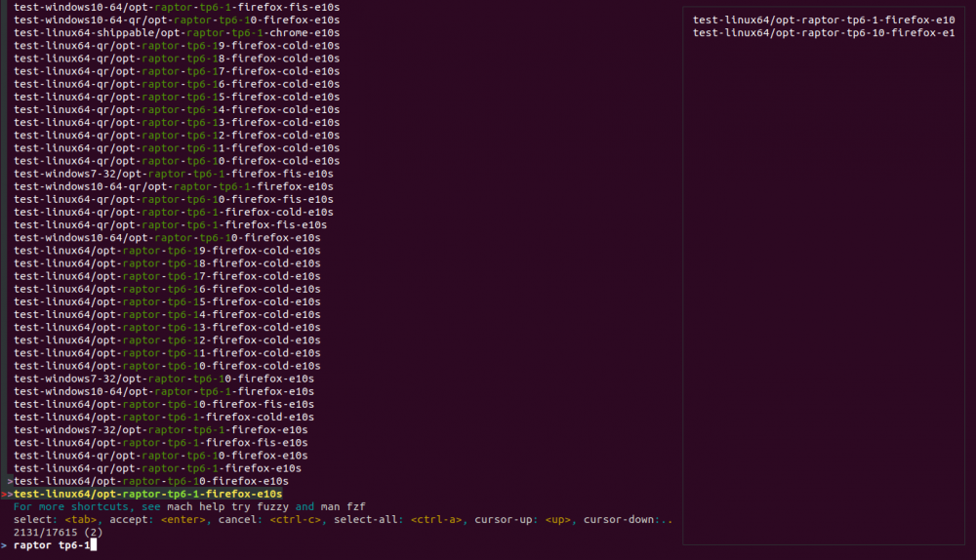
Task: Pick test-windows10-64-qr/opt-raptor-tp6-10-firefox-e10s from the list
Action: pyautogui.click(x=174, y=20)
